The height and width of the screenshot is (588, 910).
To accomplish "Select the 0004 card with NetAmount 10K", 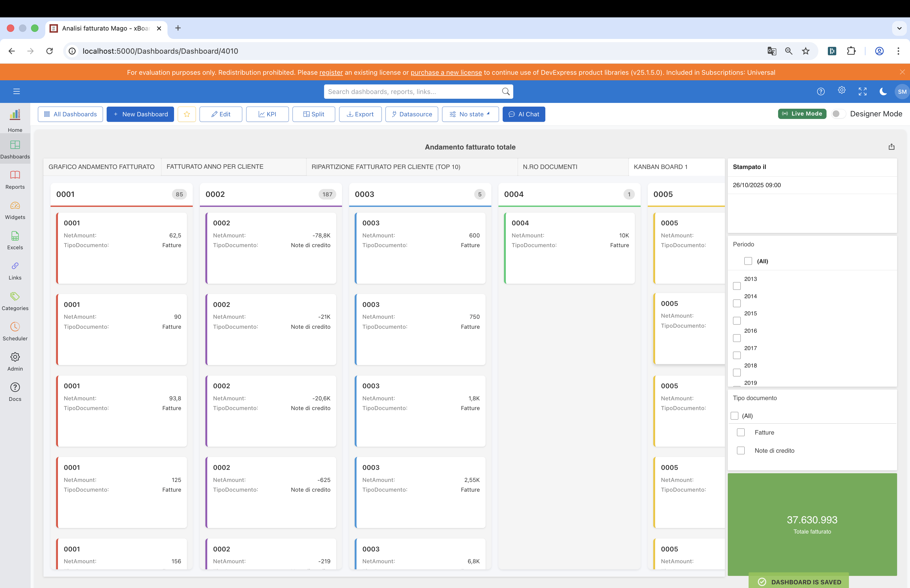I will coord(569,248).
